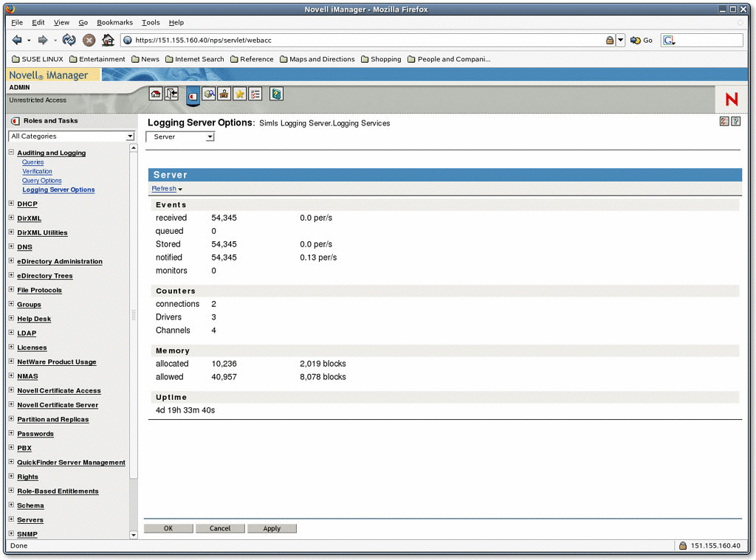Open the Reference bookmark folder
Image resolution: width=756 pixels, height=560 pixels.
(252, 59)
